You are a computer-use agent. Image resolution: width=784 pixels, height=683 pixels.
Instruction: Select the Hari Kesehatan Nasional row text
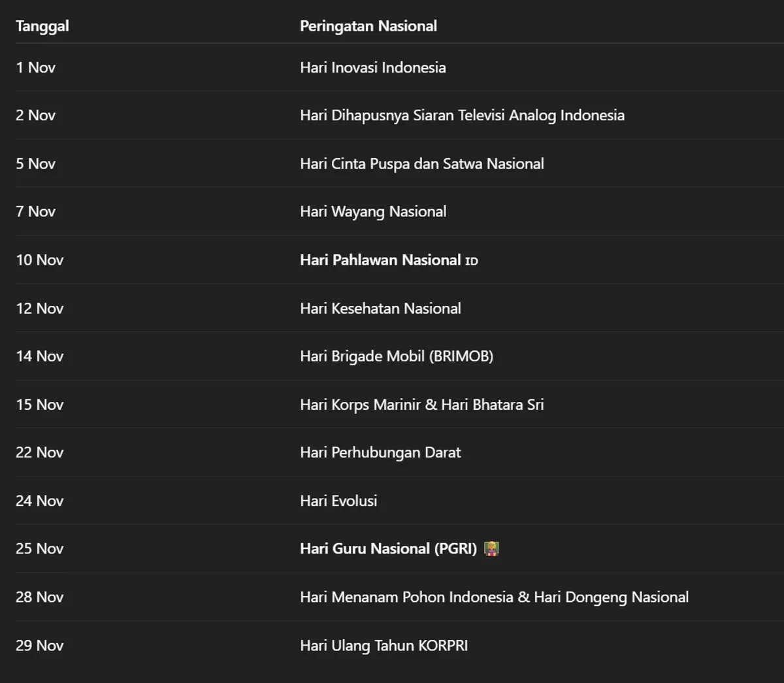[x=380, y=308]
